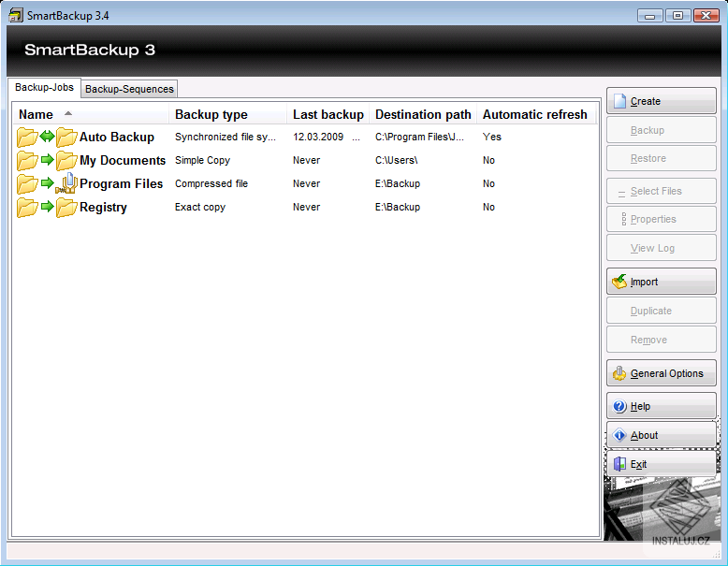Click the green copy arrow in the My Documents row
This screenshot has height=566, width=728.
[48, 160]
